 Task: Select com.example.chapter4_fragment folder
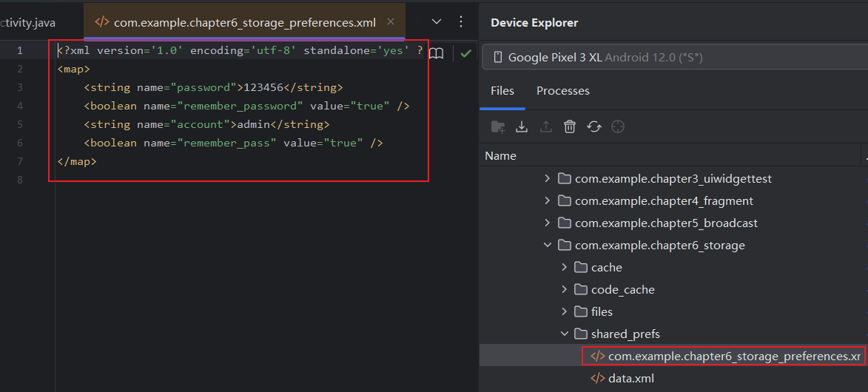(663, 201)
